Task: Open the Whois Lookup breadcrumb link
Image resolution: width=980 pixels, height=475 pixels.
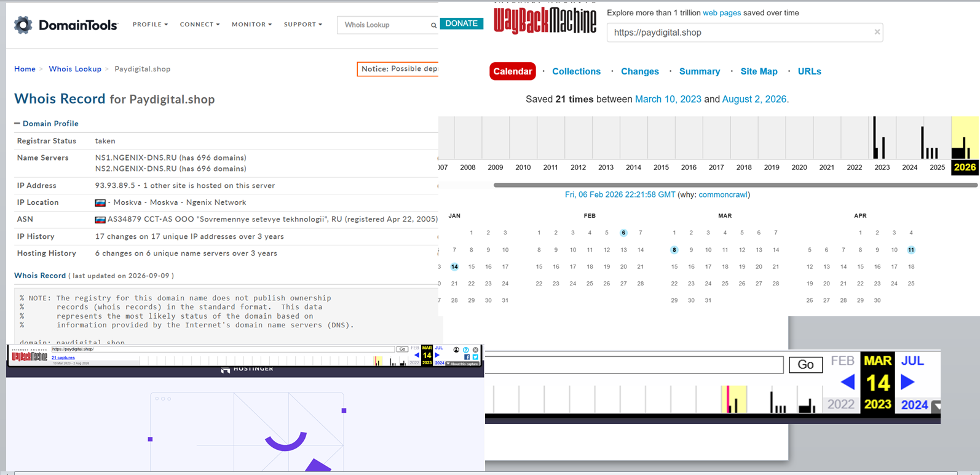Action: tap(75, 69)
